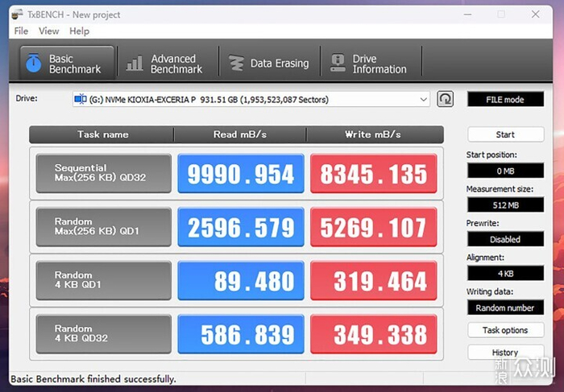Click the Read mB/s column header
This screenshot has width=564, height=392.
pos(240,134)
